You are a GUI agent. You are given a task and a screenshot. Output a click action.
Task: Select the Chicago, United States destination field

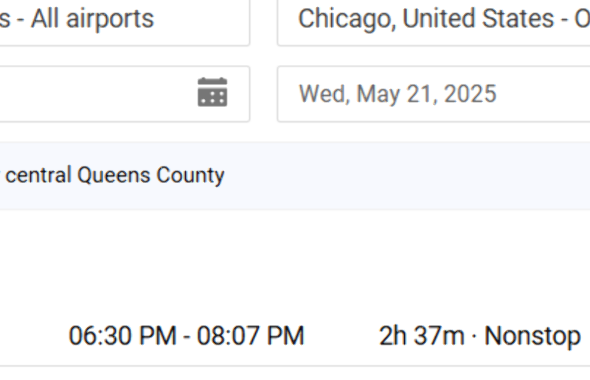pos(433,19)
